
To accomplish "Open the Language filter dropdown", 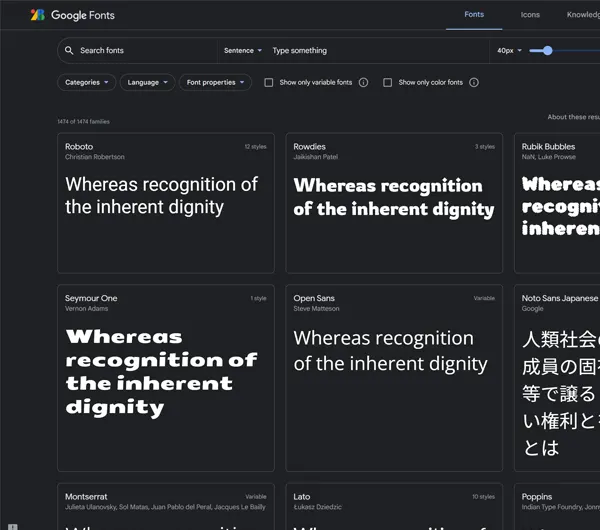I will (x=147, y=83).
